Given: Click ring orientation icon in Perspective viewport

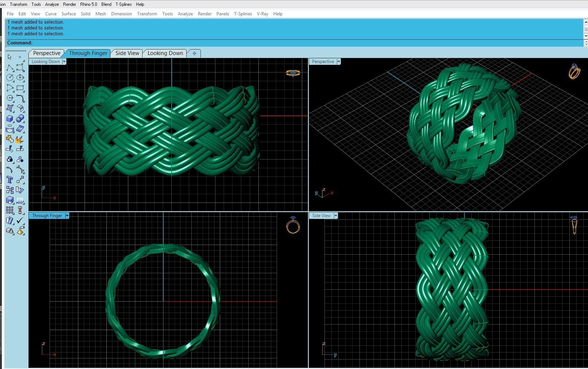Looking at the screenshot, I should pyautogui.click(x=574, y=71).
